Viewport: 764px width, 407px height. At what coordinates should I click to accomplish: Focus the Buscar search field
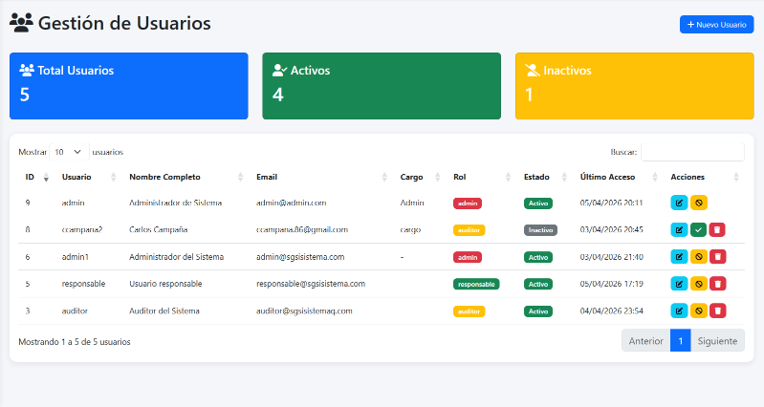[692, 152]
